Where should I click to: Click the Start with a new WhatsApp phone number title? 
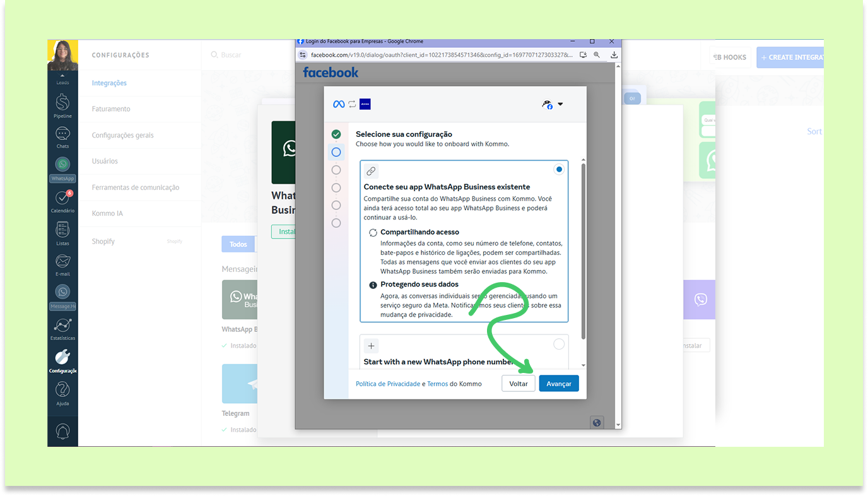438,362
